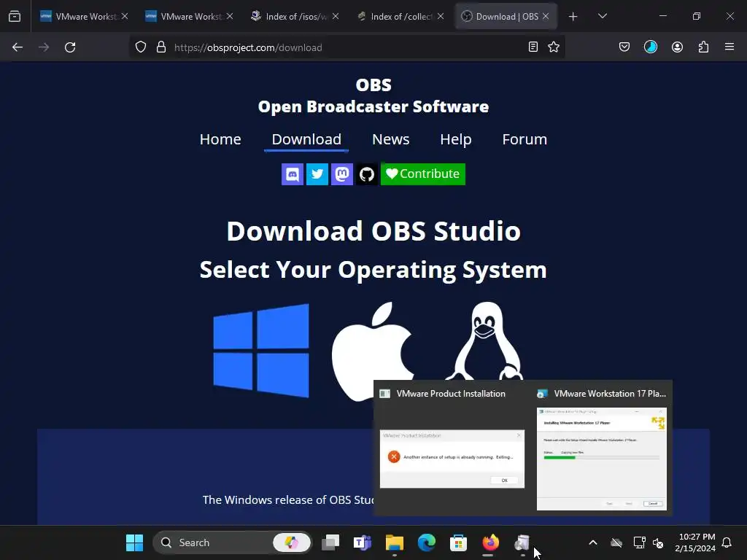Select the Download nav item

pos(306,139)
